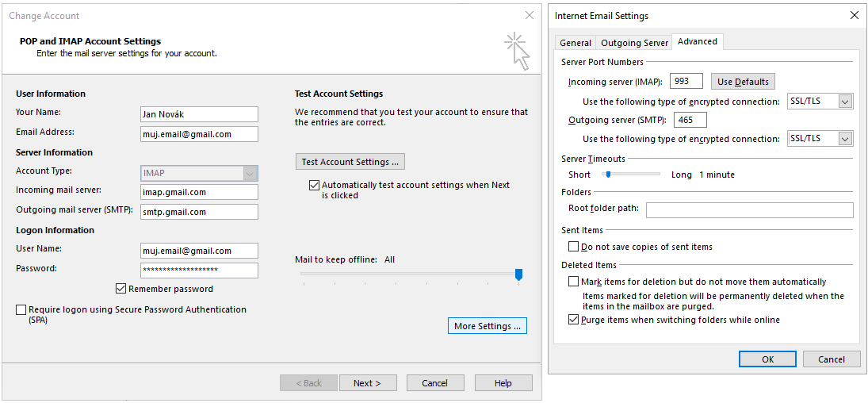This screenshot has height=403, width=868.
Task: Click the User Name field
Action: [199, 251]
